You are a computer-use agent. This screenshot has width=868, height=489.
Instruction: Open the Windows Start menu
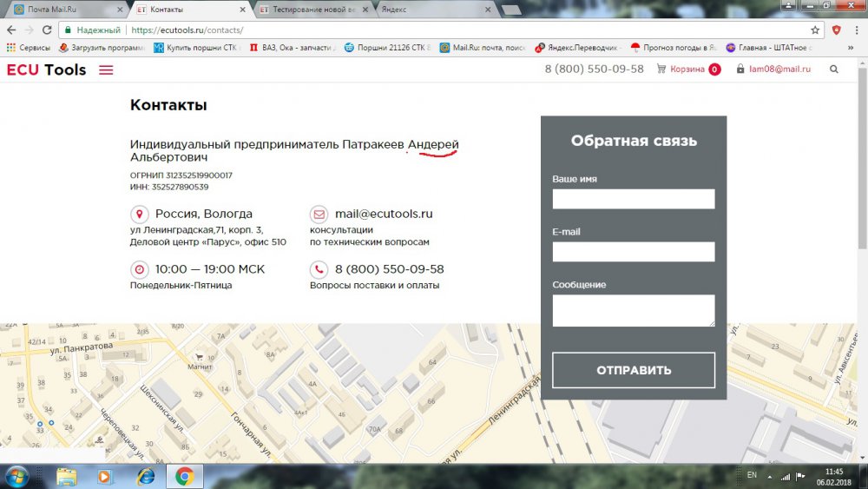pyautogui.click(x=16, y=476)
